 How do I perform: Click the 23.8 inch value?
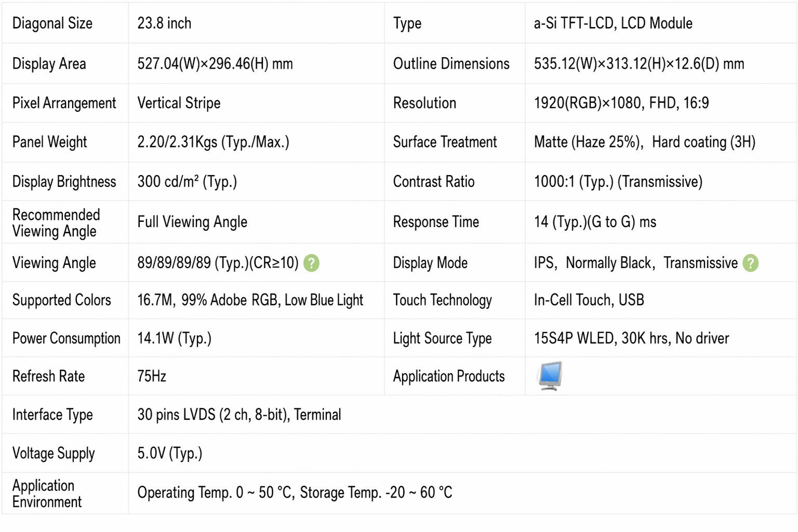(x=164, y=23)
